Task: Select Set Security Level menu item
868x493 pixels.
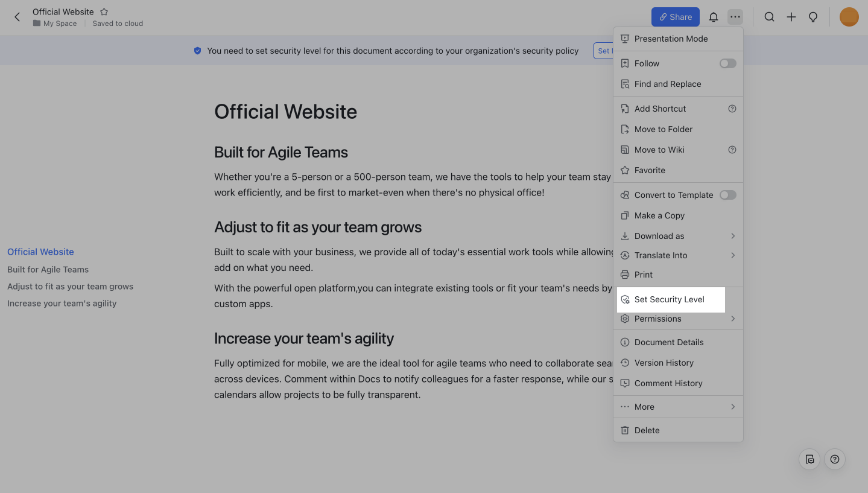Action: (x=669, y=299)
